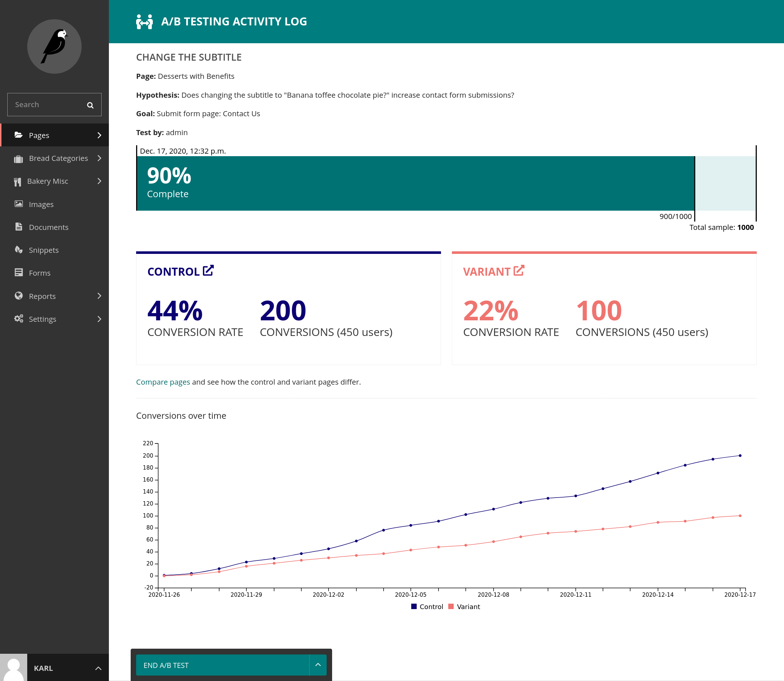This screenshot has width=784, height=681.
Task: Click 'Submit form page: Contact Us' goal text
Action: click(208, 114)
